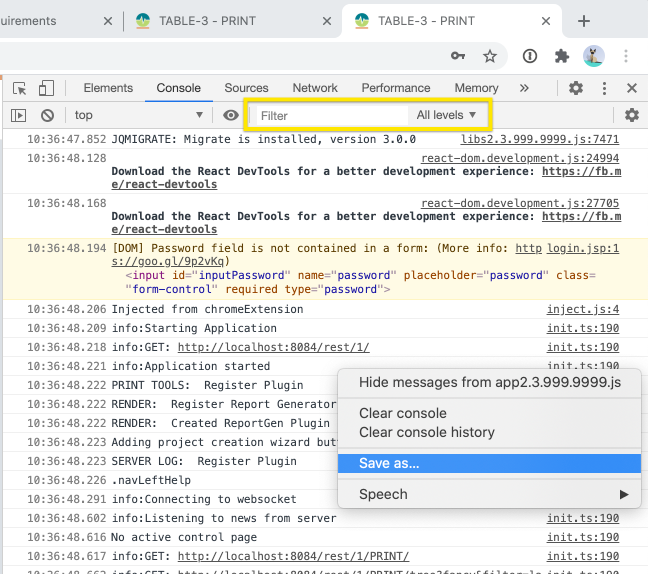648x574 pixels.
Task: Open the Chrome extensions puzzle icon
Action: tap(561, 56)
